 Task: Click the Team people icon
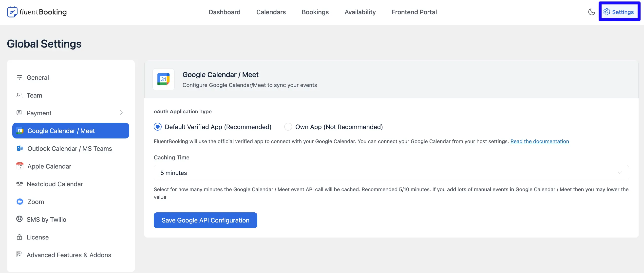pyautogui.click(x=19, y=95)
